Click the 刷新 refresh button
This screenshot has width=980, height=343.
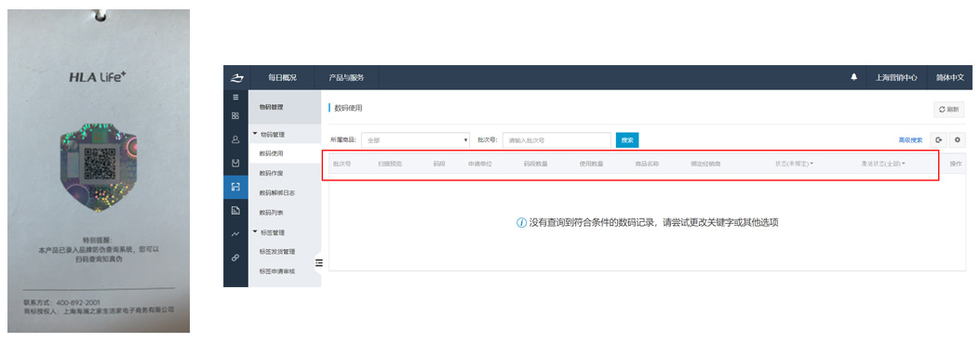click(948, 110)
